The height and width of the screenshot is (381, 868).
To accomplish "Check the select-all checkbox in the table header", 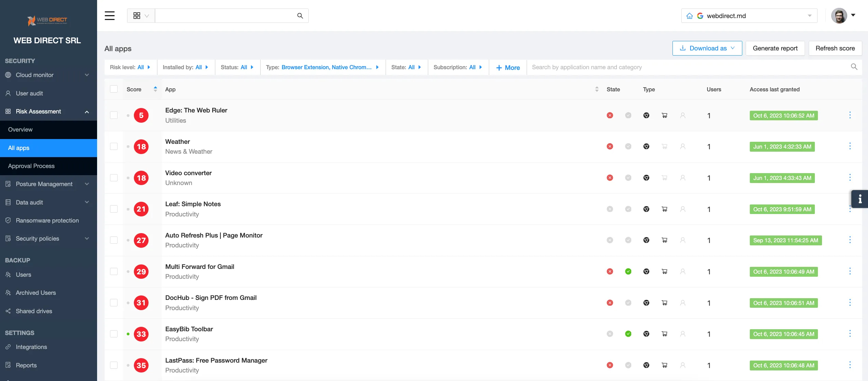I will click(x=114, y=89).
